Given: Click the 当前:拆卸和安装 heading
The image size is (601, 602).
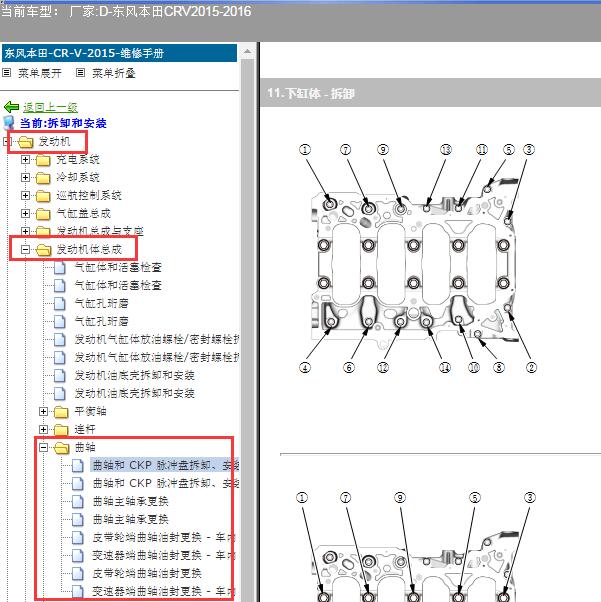Looking at the screenshot, I should pyautogui.click(x=63, y=123).
